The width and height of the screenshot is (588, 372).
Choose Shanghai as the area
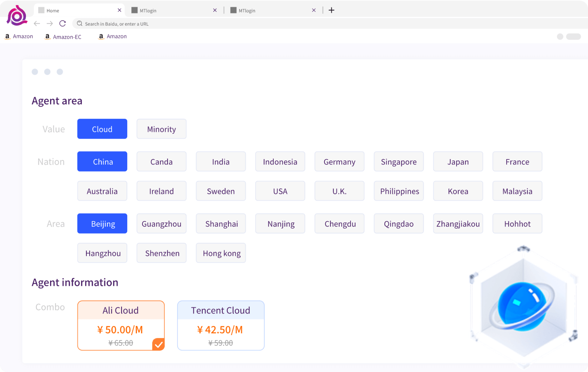click(221, 224)
